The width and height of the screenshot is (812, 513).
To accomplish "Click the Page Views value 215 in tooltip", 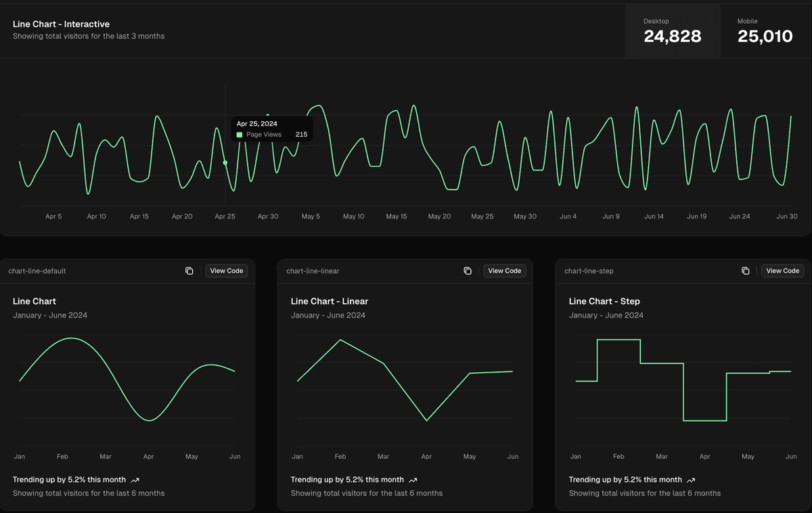I will [302, 135].
